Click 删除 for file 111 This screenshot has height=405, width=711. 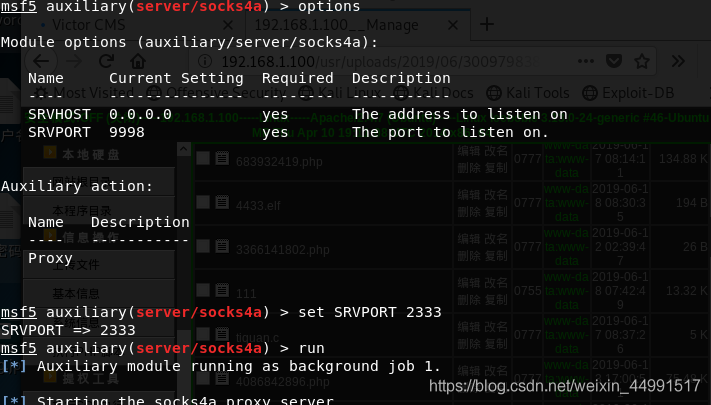pyautogui.click(x=468, y=300)
